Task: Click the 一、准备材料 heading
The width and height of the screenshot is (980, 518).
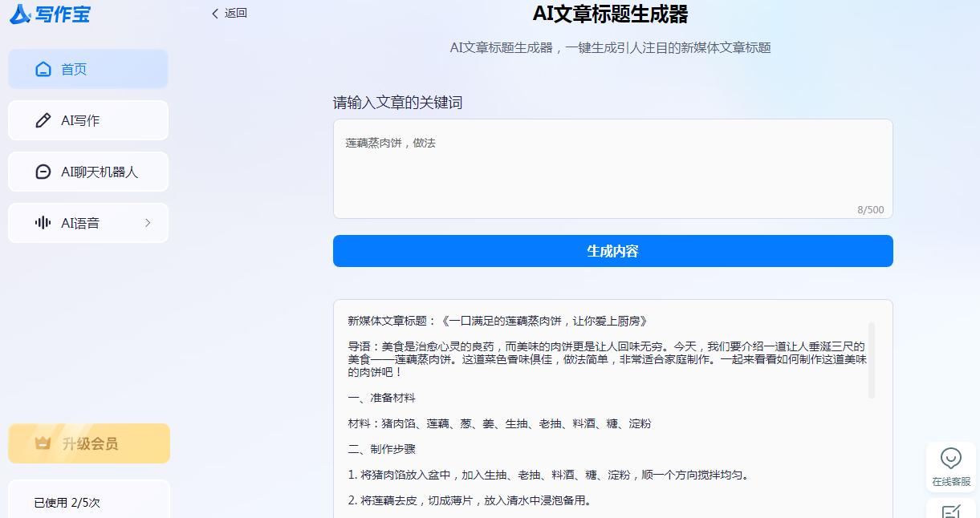Action: click(381, 398)
